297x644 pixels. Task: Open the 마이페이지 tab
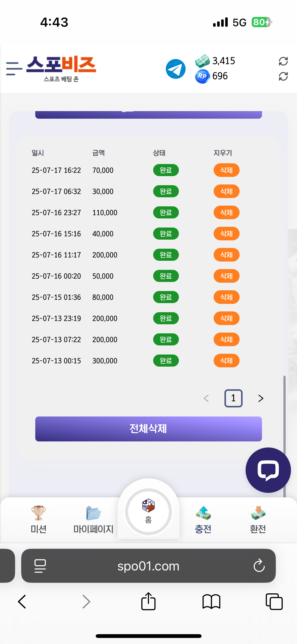pyautogui.click(x=93, y=520)
